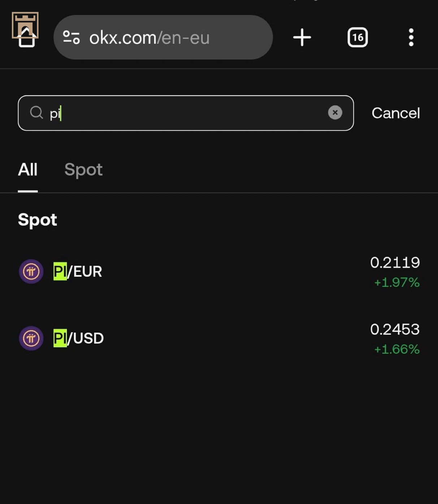Tap the search magnifier icon

[x=36, y=113]
